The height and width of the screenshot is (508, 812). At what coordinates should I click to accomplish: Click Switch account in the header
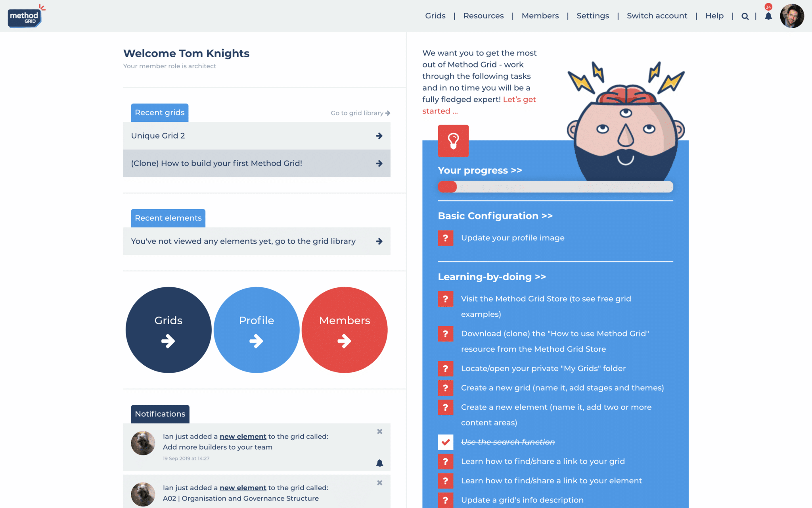coord(657,16)
